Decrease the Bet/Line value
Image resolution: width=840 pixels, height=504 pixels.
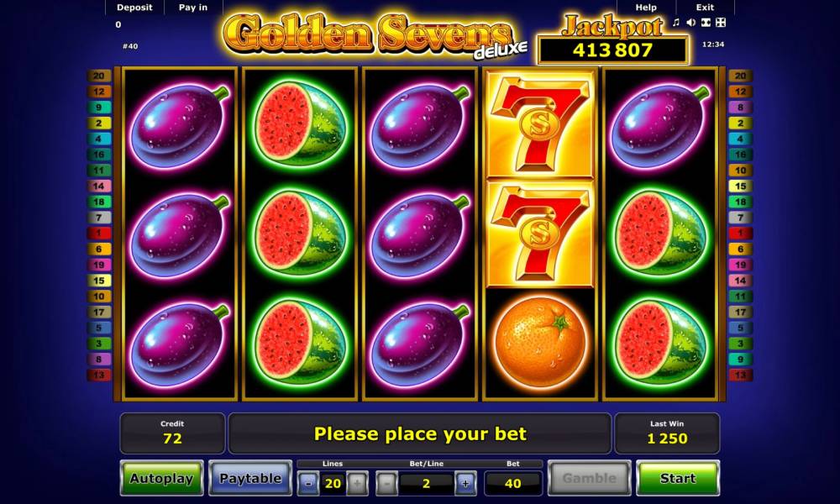click(386, 484)
